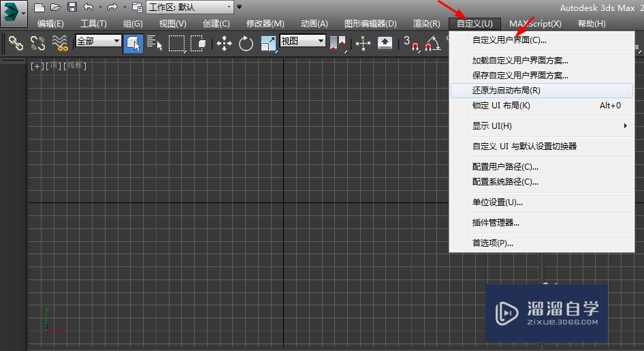Click the [线框] viewport shading label
This screenshot has height=351, width=644.
tap(75, 65)
